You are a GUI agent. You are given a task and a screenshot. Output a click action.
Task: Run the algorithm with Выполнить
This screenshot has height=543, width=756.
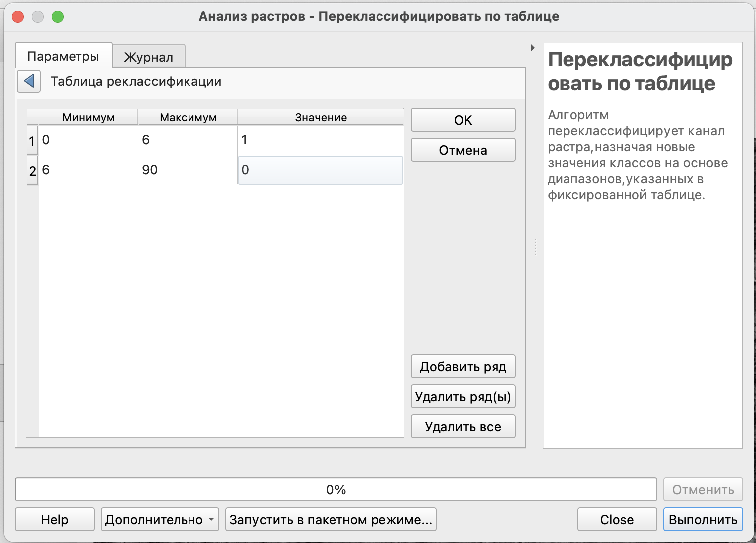click(x=703, y=520)
